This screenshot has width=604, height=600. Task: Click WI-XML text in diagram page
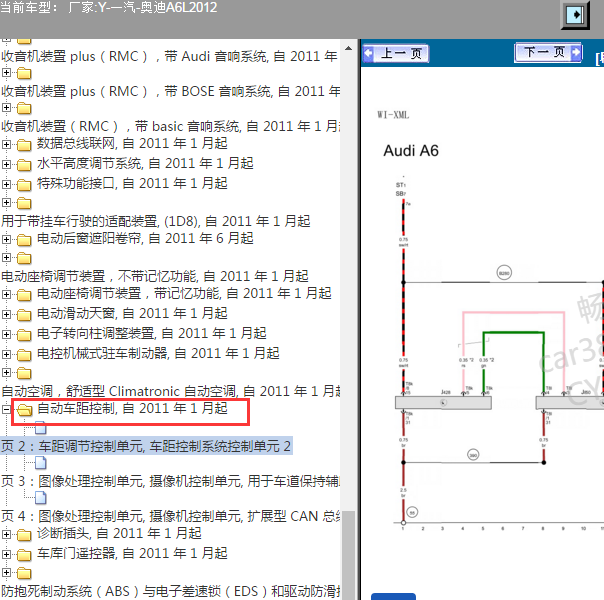393,115
